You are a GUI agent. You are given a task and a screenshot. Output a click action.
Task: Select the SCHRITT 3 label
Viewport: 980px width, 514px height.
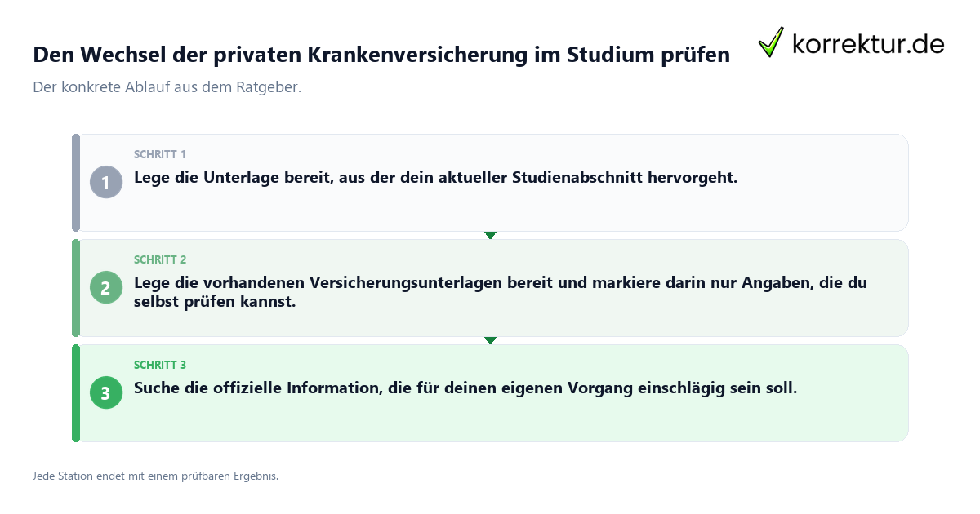[x=160, y=365]
